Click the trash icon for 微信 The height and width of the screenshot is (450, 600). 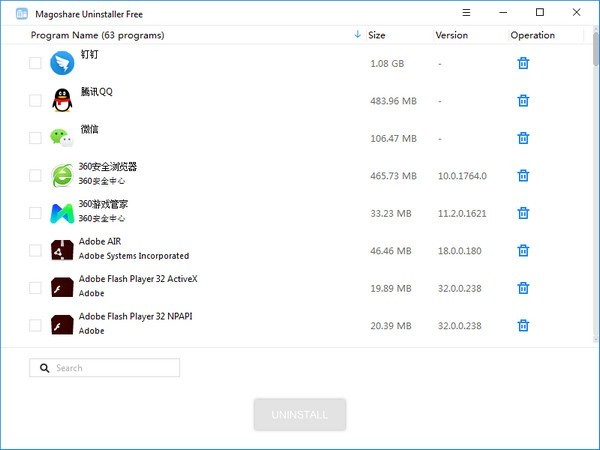pyautogui.click(x=523, y=138)
